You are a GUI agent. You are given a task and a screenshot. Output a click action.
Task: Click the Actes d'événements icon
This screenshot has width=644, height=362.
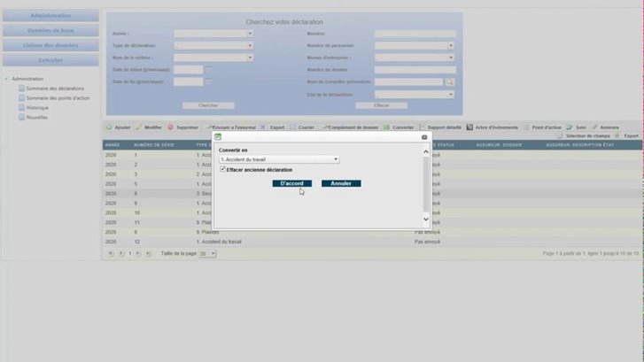(x=469, y=127)
